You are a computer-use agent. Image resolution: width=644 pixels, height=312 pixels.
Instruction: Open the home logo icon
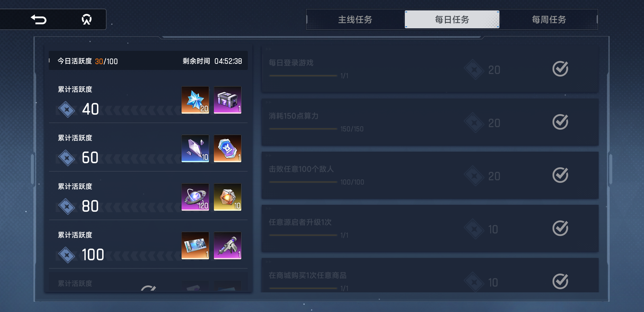click(87, 20)
